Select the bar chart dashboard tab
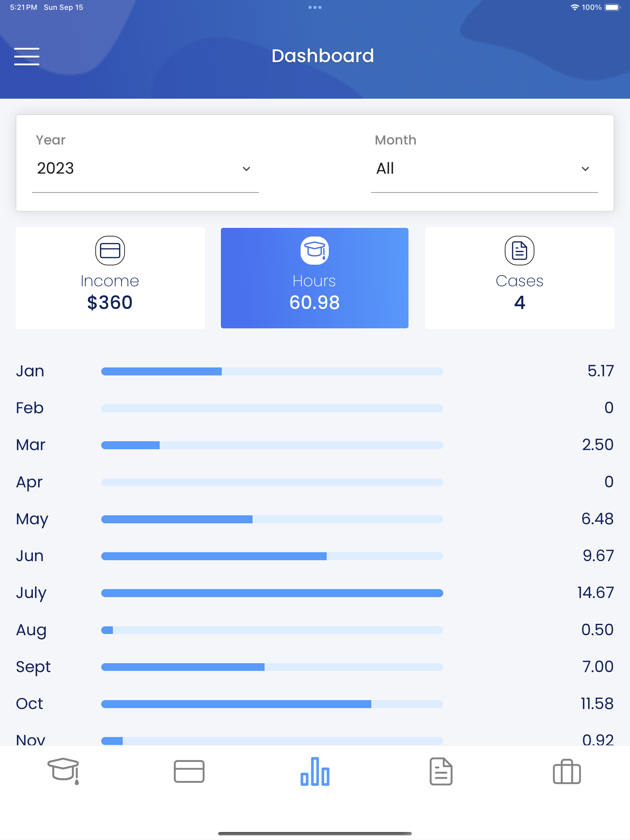Viewport: 630px width, 840px height. click(315, 771)
